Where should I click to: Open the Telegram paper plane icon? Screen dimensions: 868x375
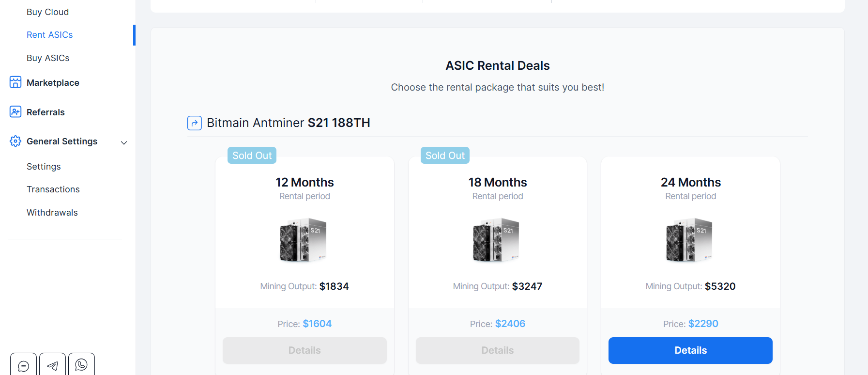click(x=52, y=366)
